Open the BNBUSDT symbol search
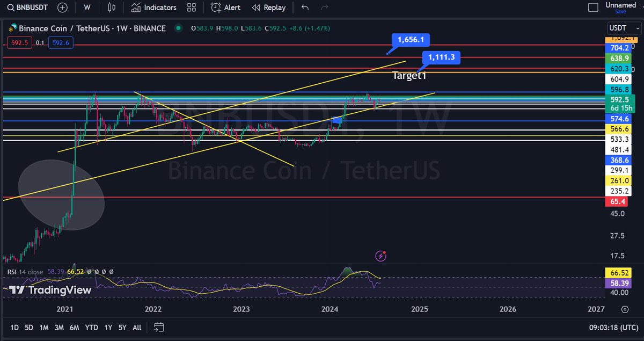Viewport: 644px width, 341px height. [x=26, y=8]
